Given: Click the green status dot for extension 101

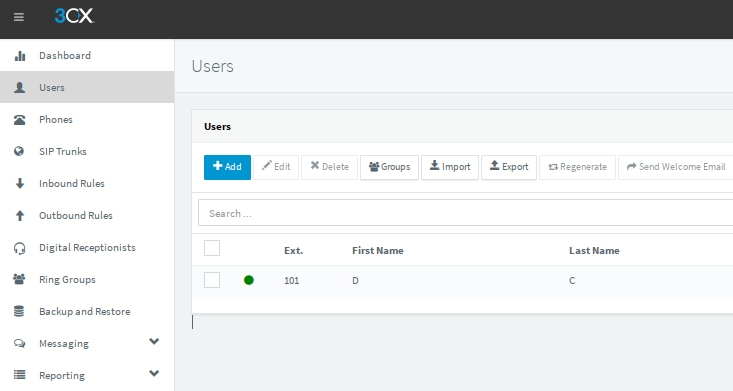Looking at the screenshot, I should [249, 280].
